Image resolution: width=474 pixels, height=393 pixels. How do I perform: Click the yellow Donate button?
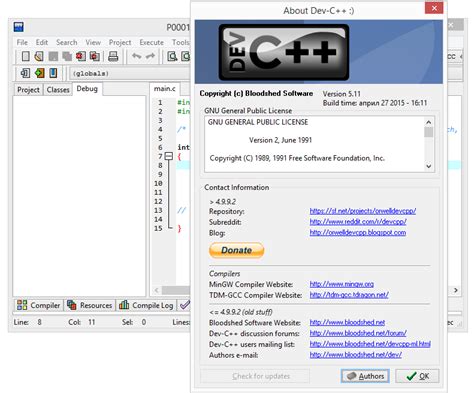point(237,250)
